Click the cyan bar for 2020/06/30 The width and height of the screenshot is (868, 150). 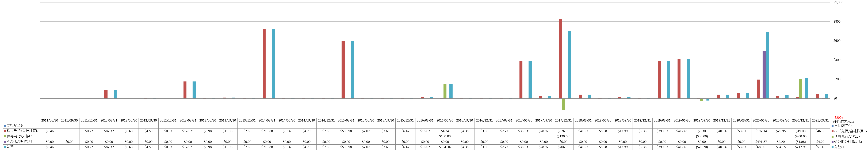tap(767, 66)
